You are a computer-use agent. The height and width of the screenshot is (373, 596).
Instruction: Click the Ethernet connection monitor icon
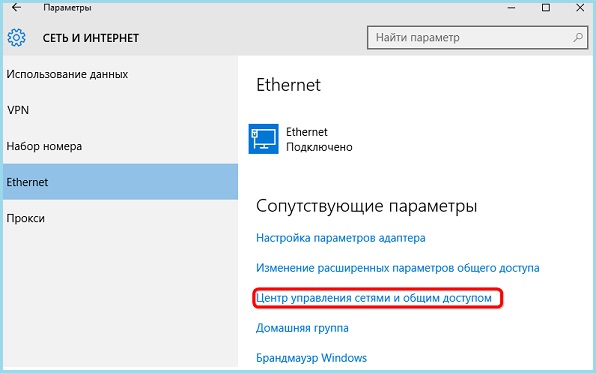(263, 139)
